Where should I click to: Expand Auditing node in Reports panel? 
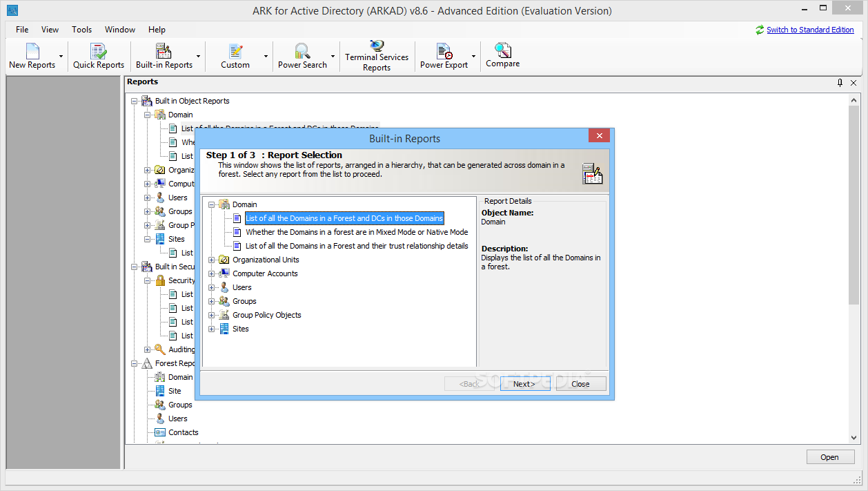click(x=148, y=349)
